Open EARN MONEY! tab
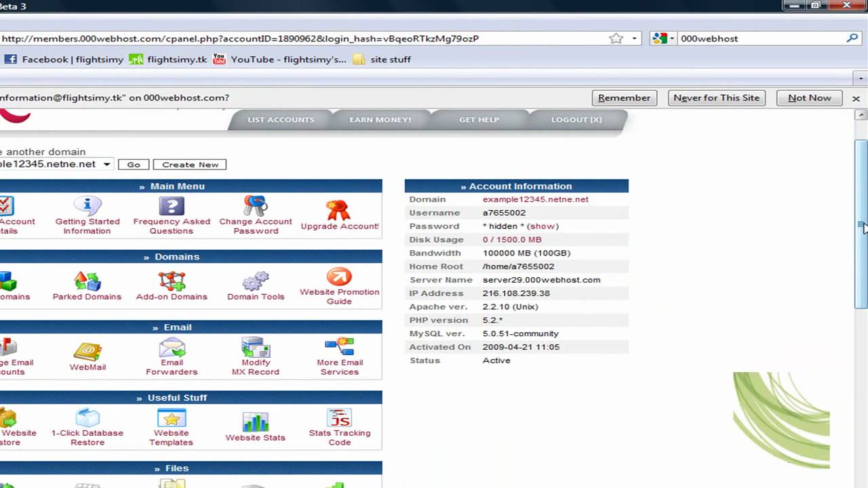Image resolution: width=868 pixels, height=488 pixels. tap(380, 119)
